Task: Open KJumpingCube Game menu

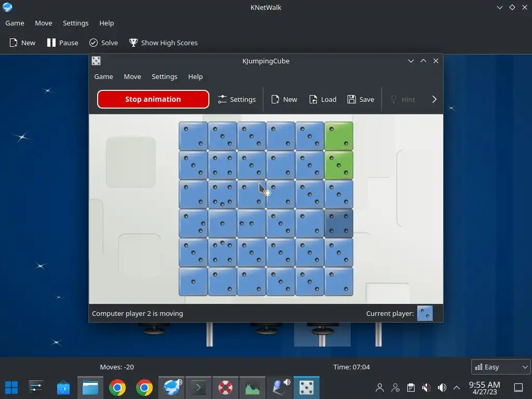Action: pos(103,77)
